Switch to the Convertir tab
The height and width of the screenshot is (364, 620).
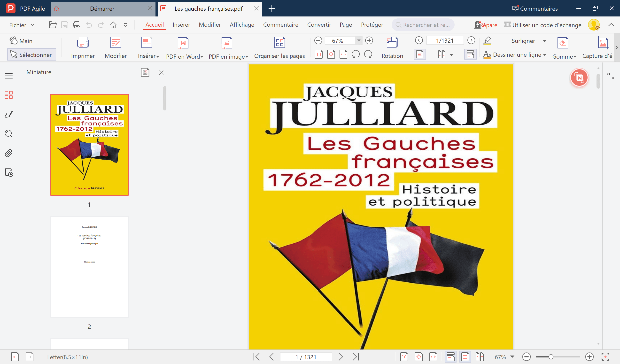(319, 25)
